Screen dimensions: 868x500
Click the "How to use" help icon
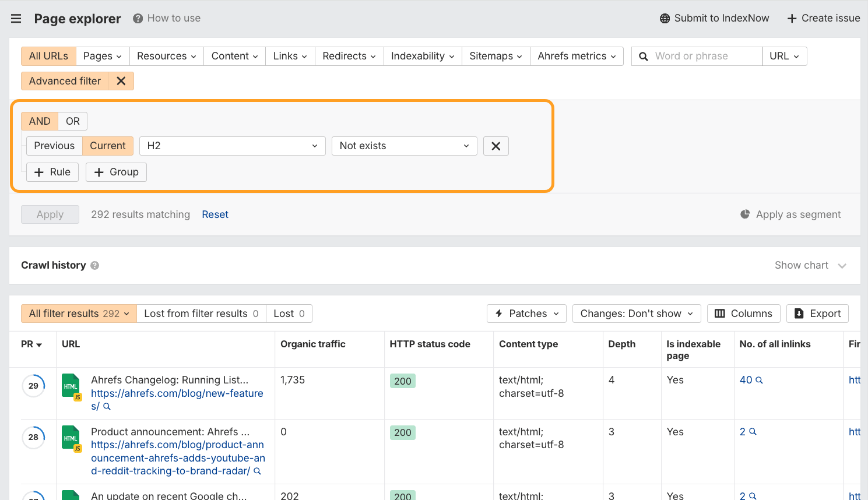(137, 18)
